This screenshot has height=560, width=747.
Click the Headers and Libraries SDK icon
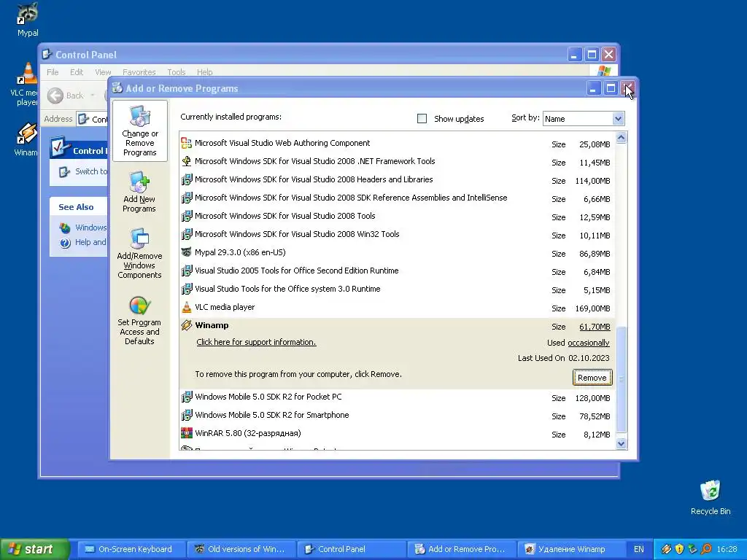click(x=186, y=179)
